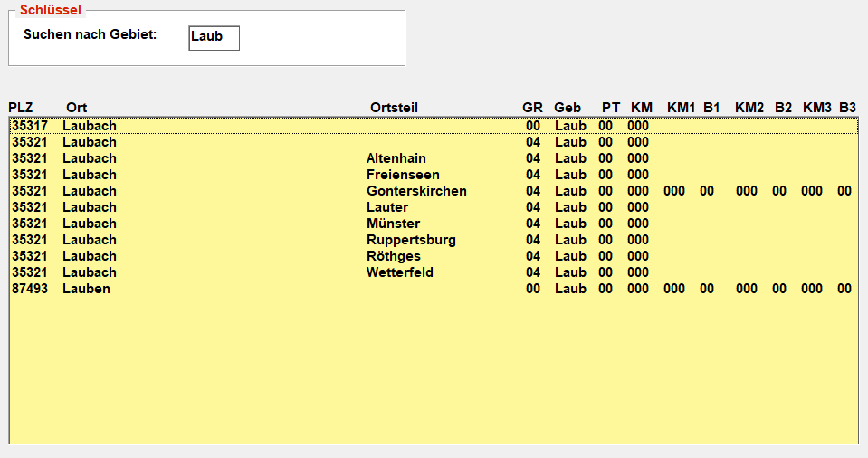Screen dimensions: 868x458
Task: Click the KM1 column header
Action: click(681, 108)
